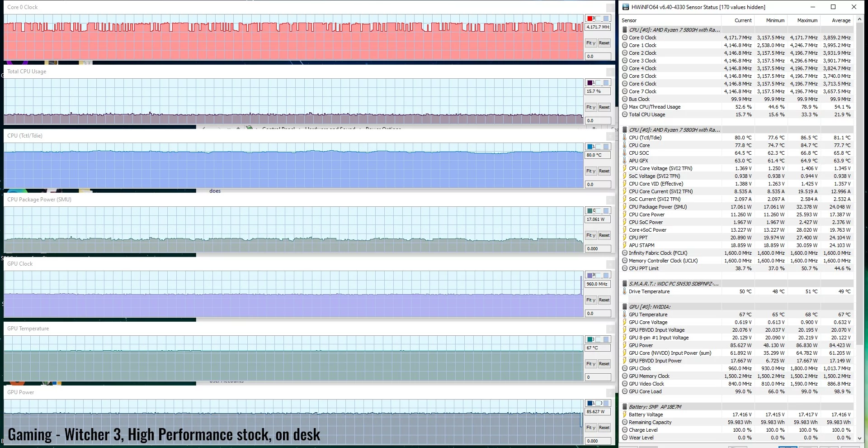This screenshot has height=448, width=868.
Task: Click the HWiNFO logo in the title bar
Action: tap(625, 7)
